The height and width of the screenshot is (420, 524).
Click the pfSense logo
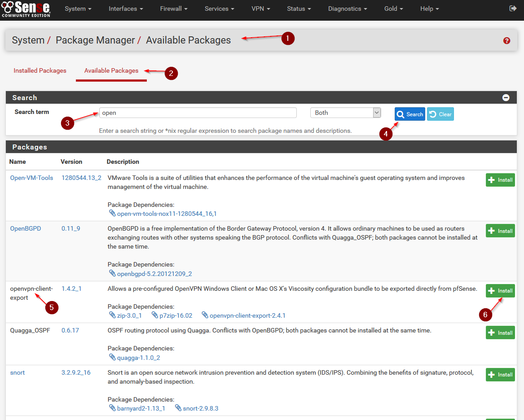[26, 9]
